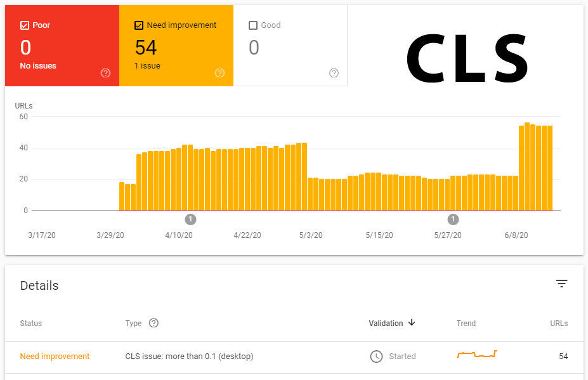The height and width of the screenshot is (380, 588).
Task: Open the annotation marker near 4/10/20
Action: 190,219
